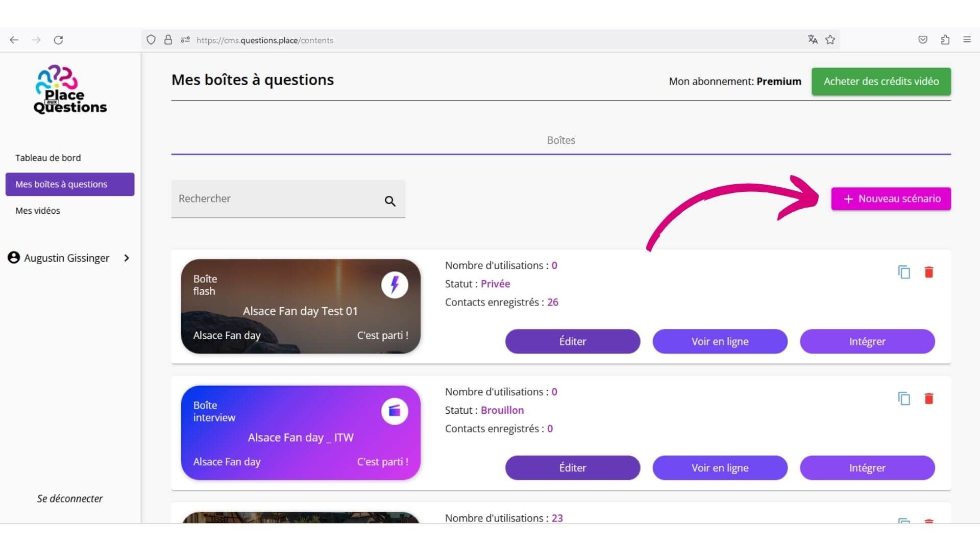Click the Brouillon status value

[x=502, y=410]
